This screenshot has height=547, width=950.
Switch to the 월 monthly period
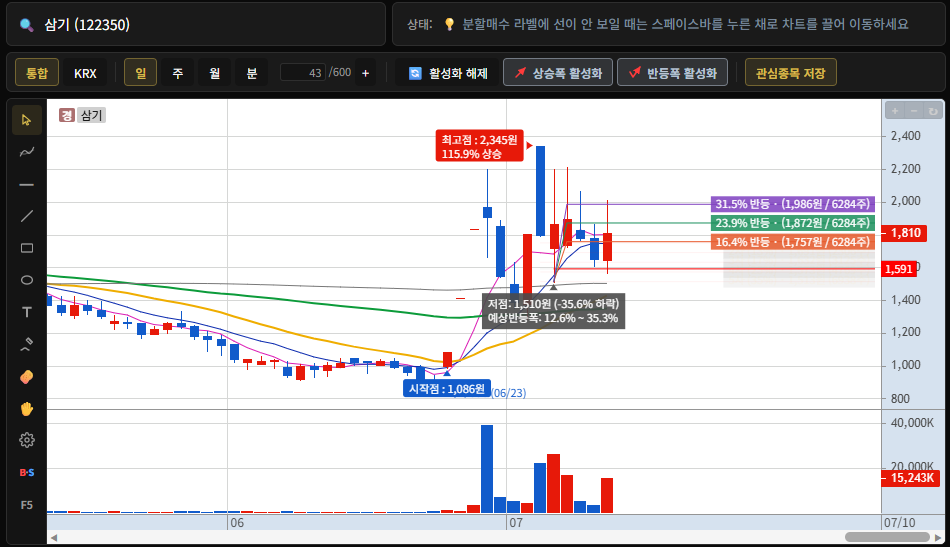click(214, 73)
